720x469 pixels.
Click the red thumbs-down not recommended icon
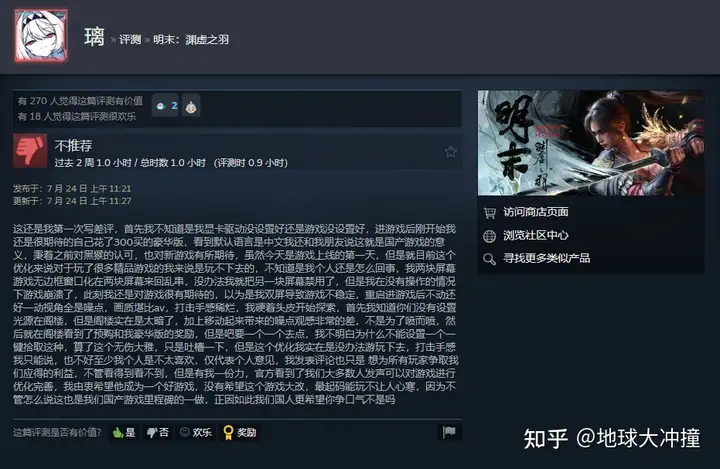point(30,151)
